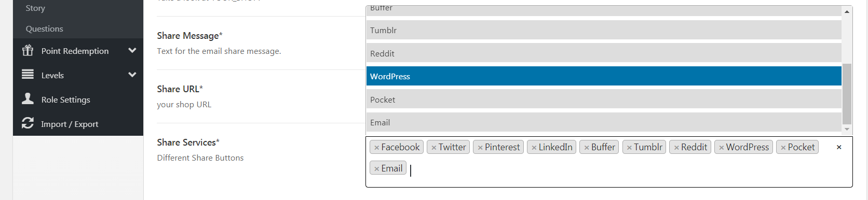Screen dimensions: 868x200
Task: Choose Tumblr from the dropdown options
Action: coord(604,30)
